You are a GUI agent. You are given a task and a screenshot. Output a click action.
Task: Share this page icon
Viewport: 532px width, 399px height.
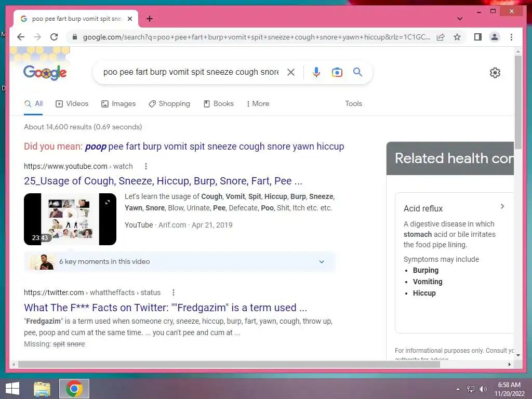441,37
